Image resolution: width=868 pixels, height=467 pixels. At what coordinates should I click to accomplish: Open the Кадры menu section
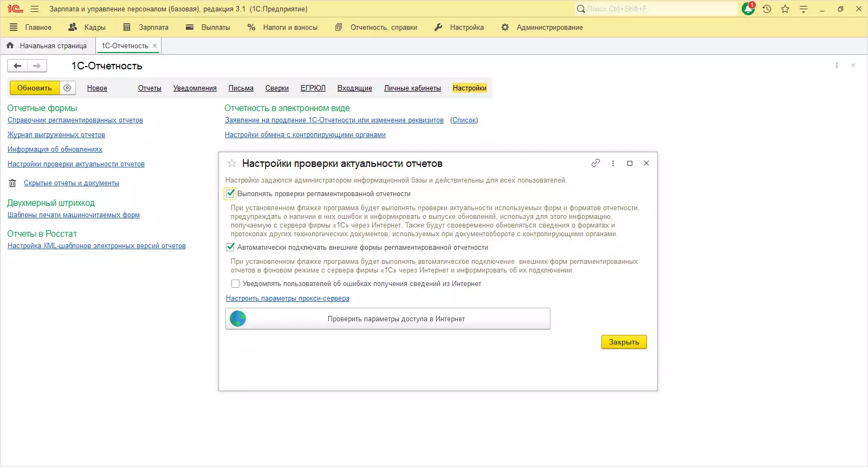tap(87, 27)
